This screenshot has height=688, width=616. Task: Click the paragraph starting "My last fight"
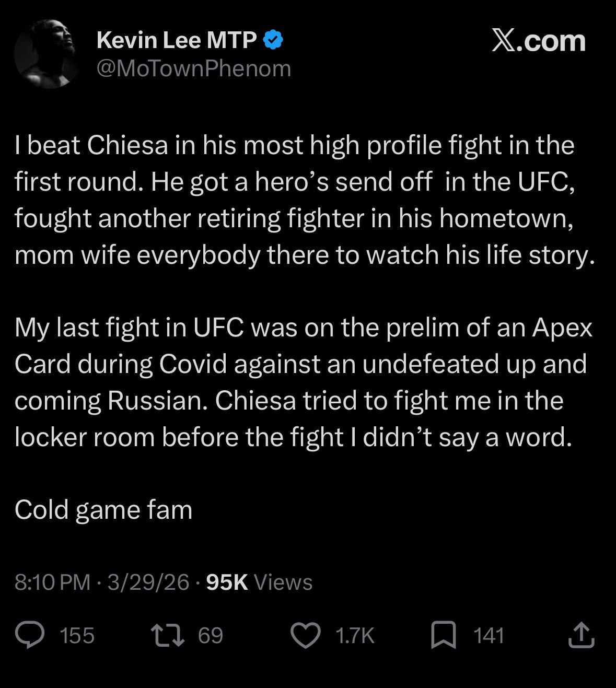click(303, 382)
